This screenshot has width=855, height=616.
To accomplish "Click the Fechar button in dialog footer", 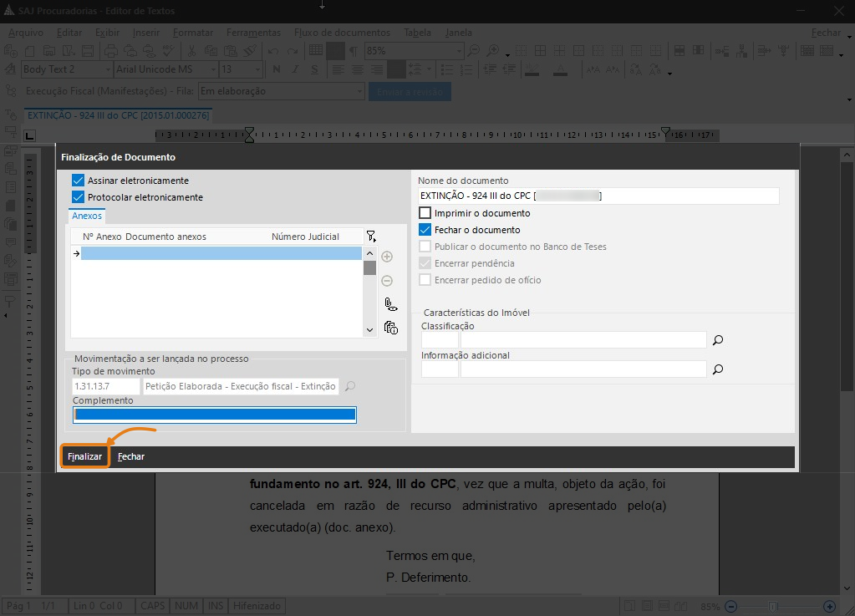I will 131,457.
